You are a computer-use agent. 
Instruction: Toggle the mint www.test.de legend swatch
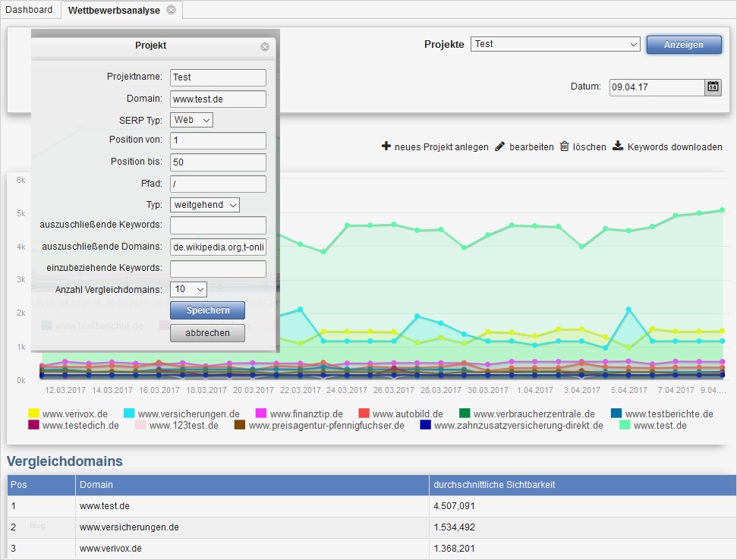pos(625,425)
